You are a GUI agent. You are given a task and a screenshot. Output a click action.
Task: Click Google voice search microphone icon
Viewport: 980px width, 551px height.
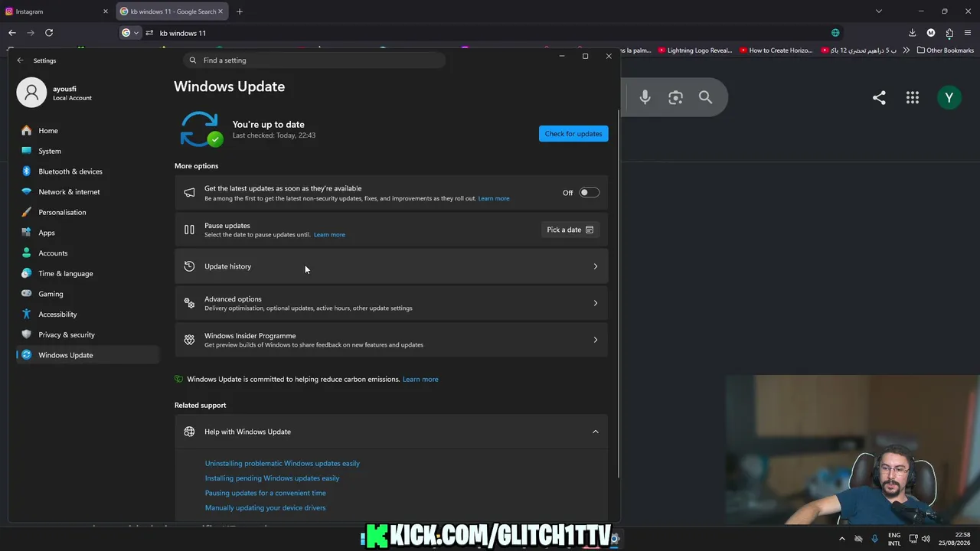(x=645, y=97)
